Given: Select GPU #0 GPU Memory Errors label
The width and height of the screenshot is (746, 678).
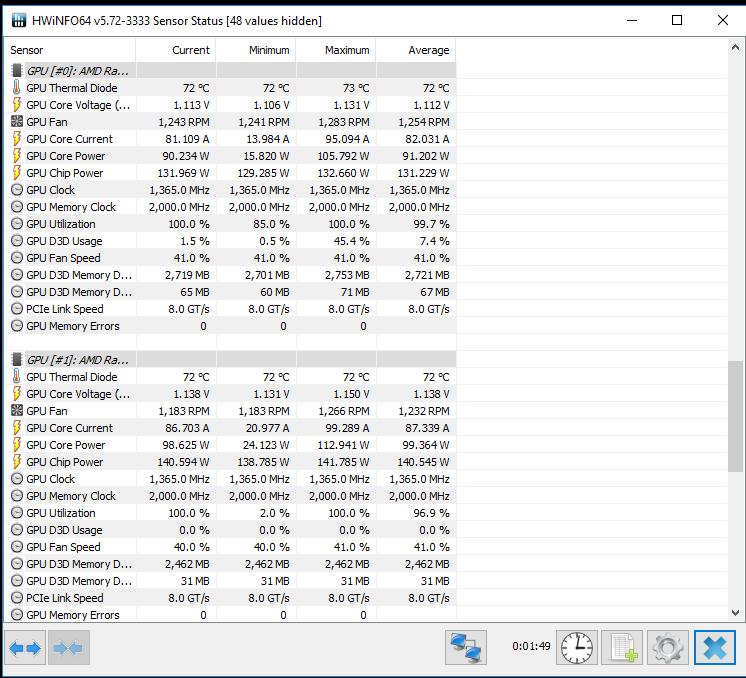Looking at the screenshot, I should click(73, 326).
